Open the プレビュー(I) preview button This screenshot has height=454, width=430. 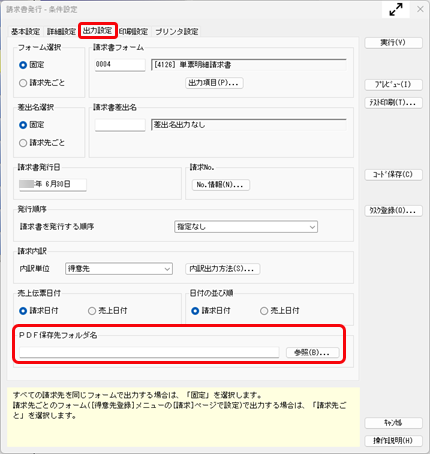point(393,85)
